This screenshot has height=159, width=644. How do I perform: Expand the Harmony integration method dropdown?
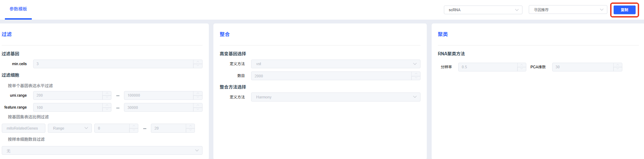click(x=336, y=97)
